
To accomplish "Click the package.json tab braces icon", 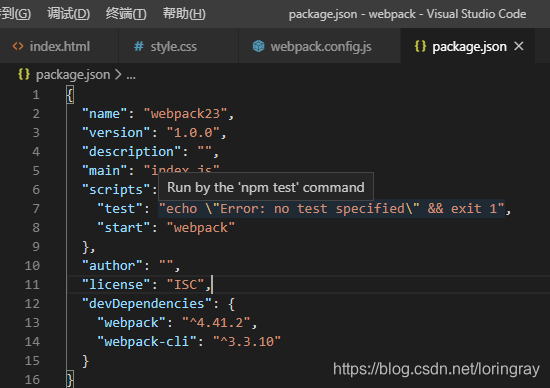I will [420, 46].
